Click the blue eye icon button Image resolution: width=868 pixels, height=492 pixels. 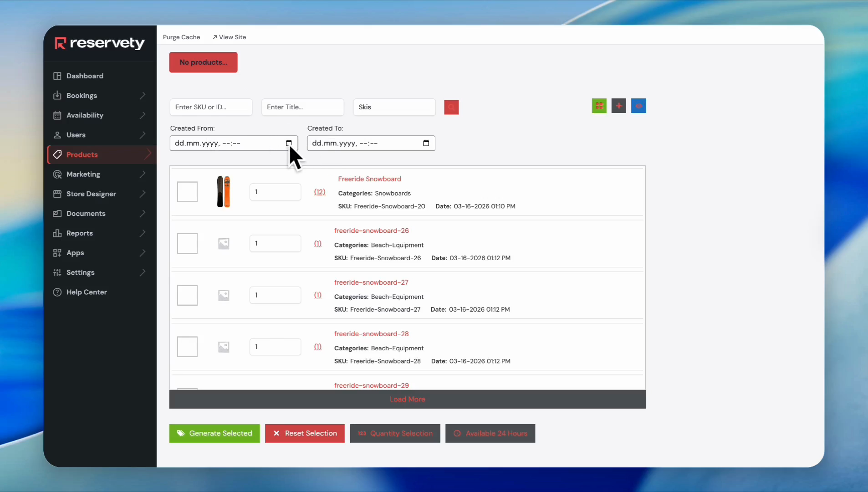pyautogui.click(x=638, y=106)
